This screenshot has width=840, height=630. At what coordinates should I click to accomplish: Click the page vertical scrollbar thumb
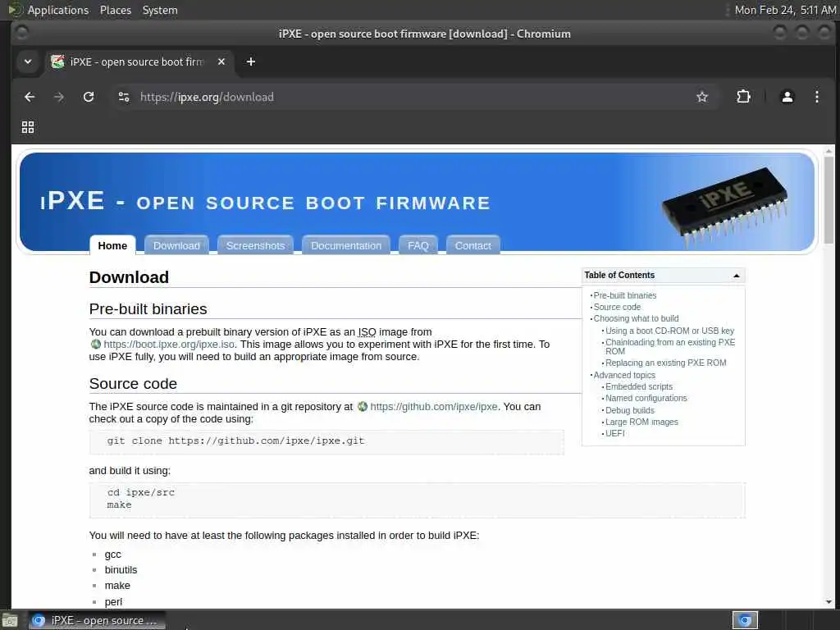829,201
